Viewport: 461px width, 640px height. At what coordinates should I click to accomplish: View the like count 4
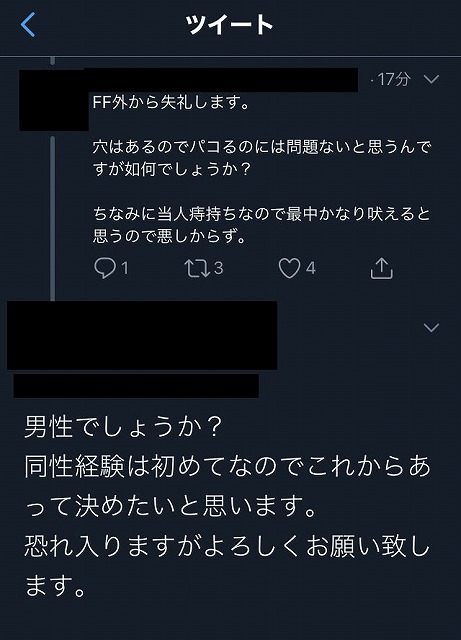pyautogui.click(x=311, y=268)
